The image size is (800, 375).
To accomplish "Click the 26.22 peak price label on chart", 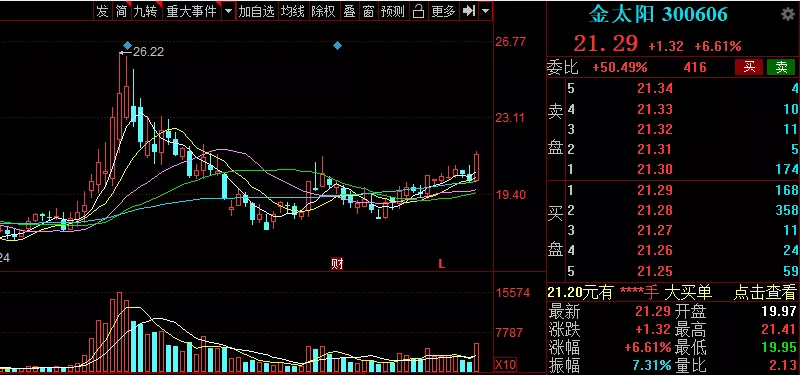I will coord(148,52).
